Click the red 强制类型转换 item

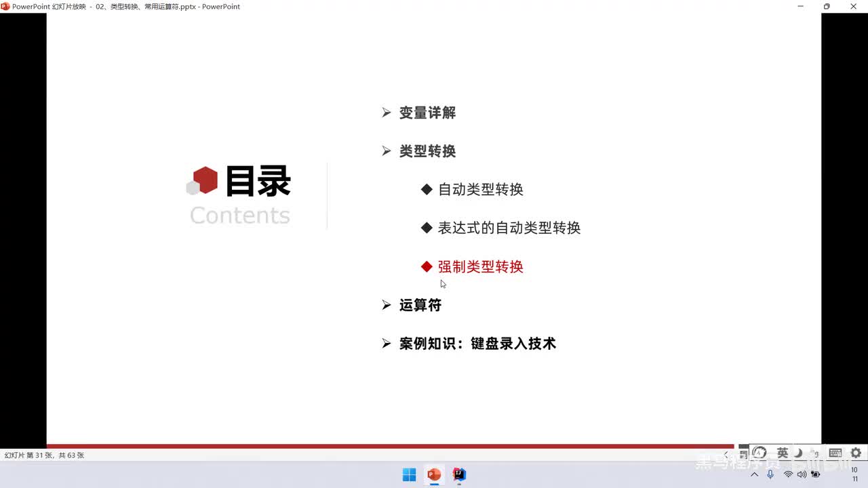[481, 266]
